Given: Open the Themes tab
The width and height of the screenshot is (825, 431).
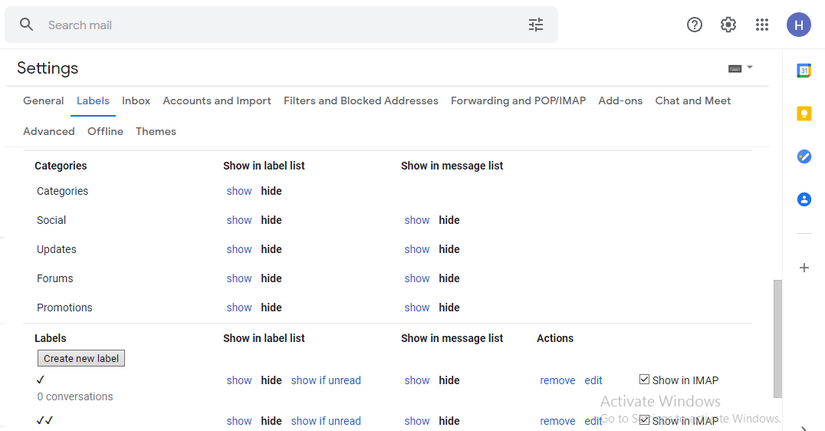Looking at the screenshot, I should tap(156, 131).
